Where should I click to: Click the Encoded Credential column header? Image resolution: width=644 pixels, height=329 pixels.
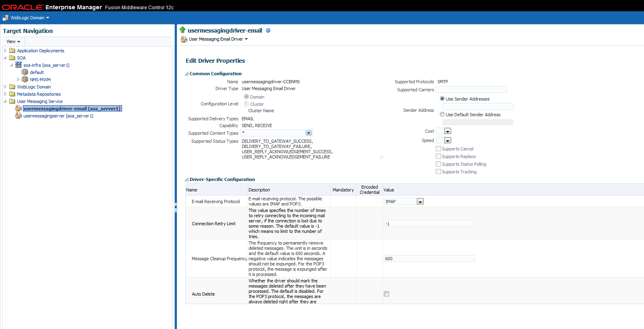coord(370,190)
